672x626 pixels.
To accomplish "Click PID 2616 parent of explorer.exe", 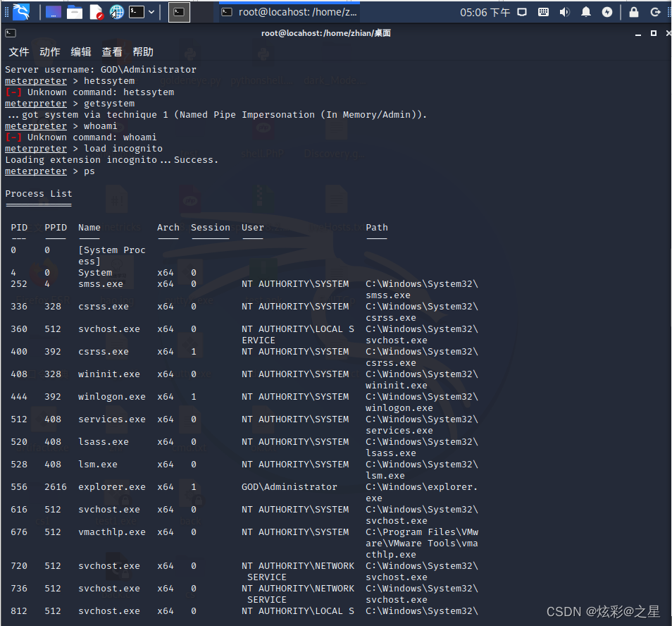I will click(x=56, y=486).
